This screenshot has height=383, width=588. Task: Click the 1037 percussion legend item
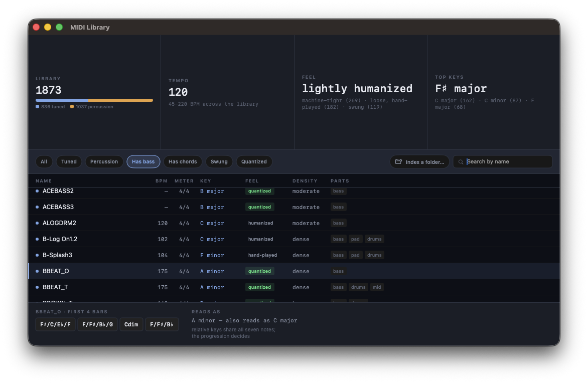[x=91, y=107]
